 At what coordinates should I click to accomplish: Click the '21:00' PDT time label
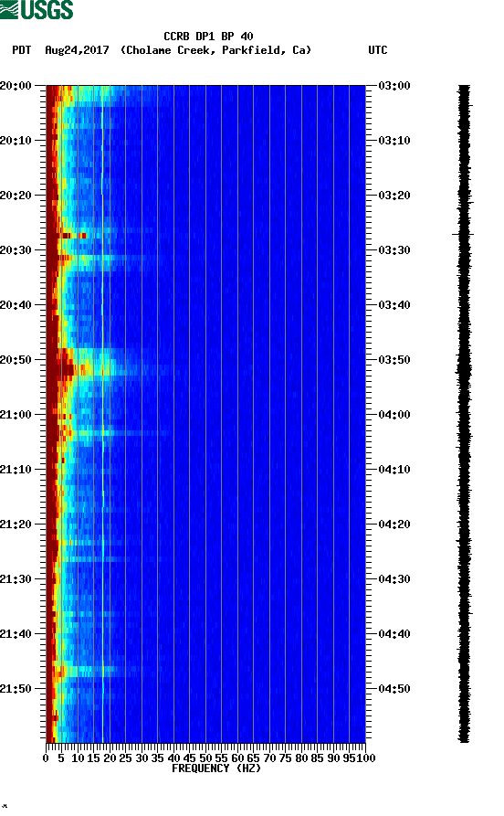(x=16, y=415)
